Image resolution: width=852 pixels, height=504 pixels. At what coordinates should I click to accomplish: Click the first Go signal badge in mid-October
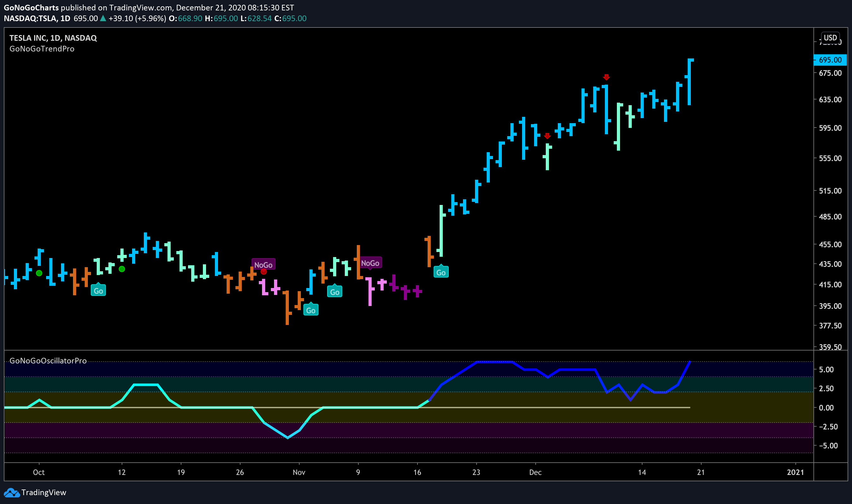click(x=98, y=290)
